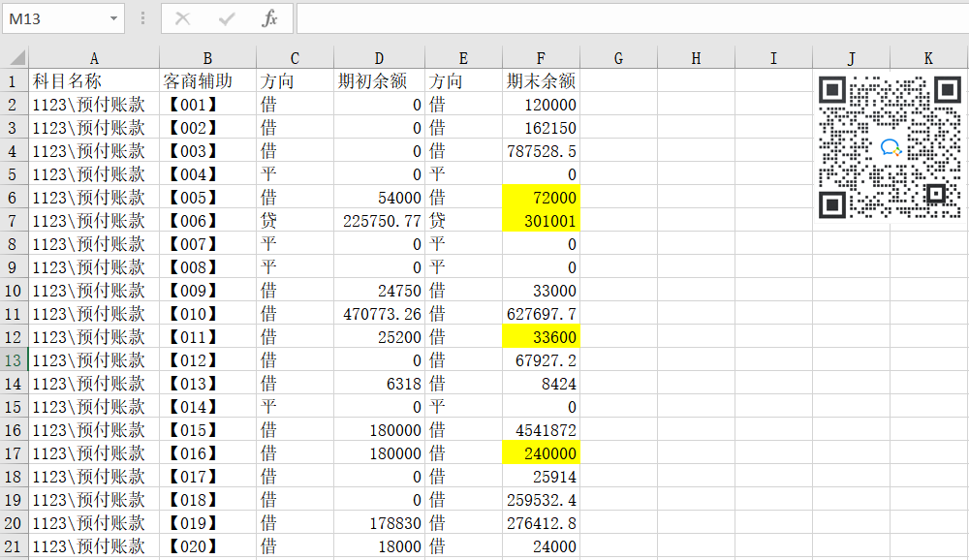Screen dimensions: 969x560
Task: Click cell with value 259532.4
Action: [541, 499]
